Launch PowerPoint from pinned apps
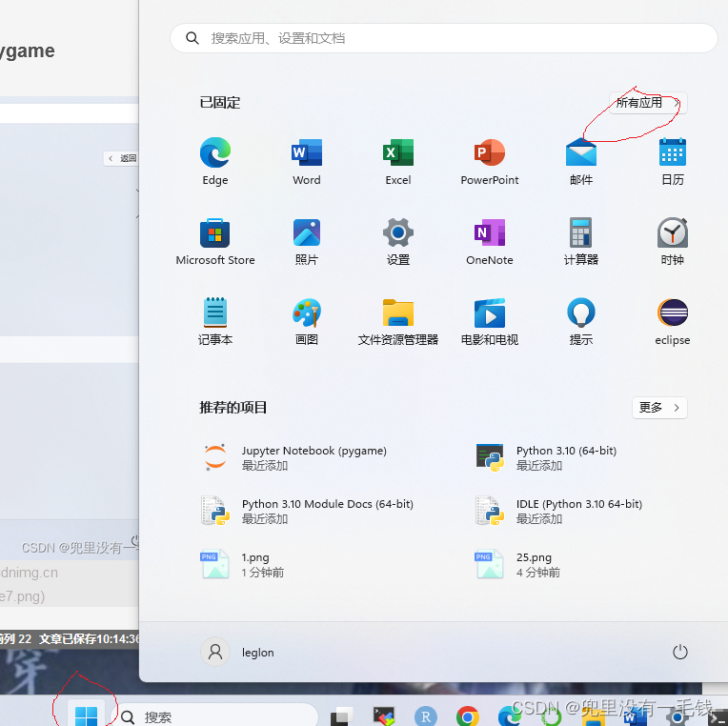Screen dimensions: 728x726 490,161
